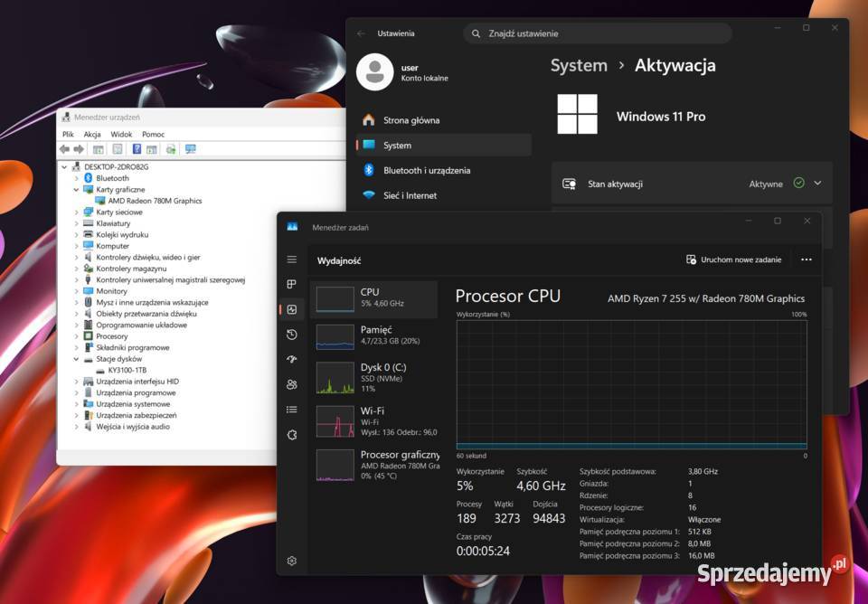
Task: Expand Wejścia i wyjścia audio arrow
Action: click(76, 426)
